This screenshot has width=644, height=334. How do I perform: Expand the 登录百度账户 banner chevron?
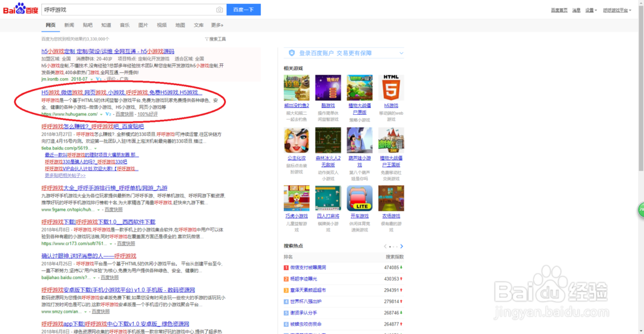tap(401, 53)
